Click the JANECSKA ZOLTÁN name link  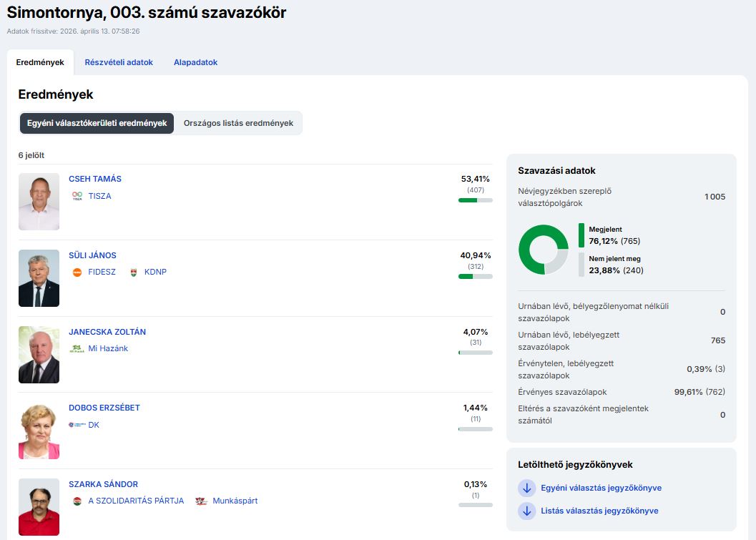(x=107, y=332)
